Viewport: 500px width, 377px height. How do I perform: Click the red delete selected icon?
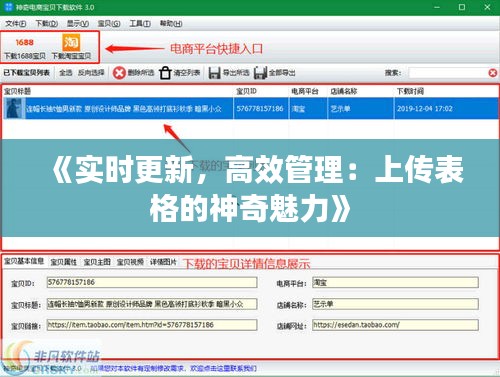119,73
